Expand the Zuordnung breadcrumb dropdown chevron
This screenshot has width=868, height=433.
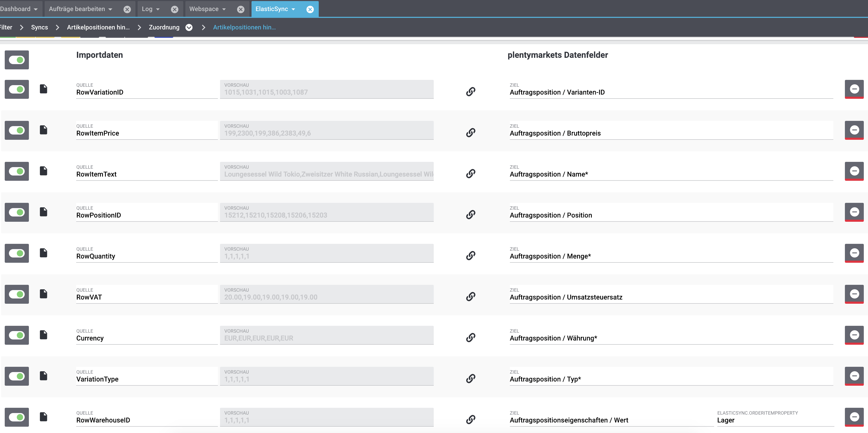click(189, 27)
